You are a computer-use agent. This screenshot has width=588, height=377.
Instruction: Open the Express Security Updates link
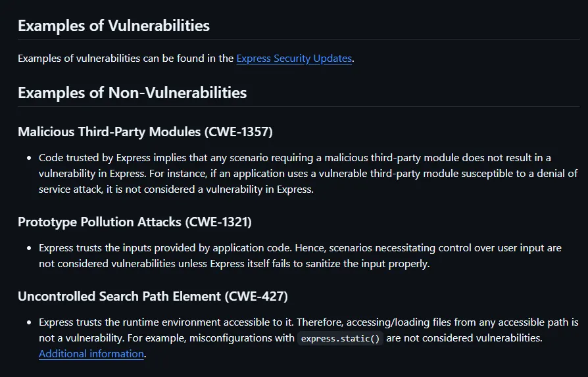click(294, 58)
